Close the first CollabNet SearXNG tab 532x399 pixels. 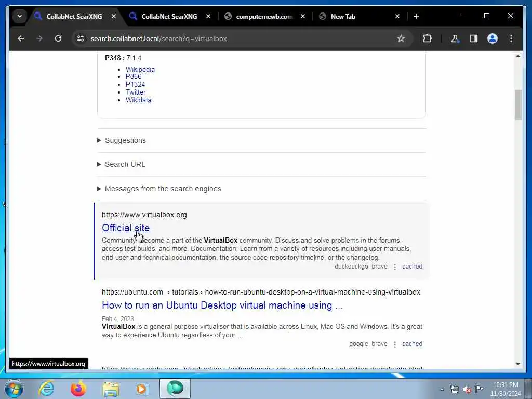114,16
